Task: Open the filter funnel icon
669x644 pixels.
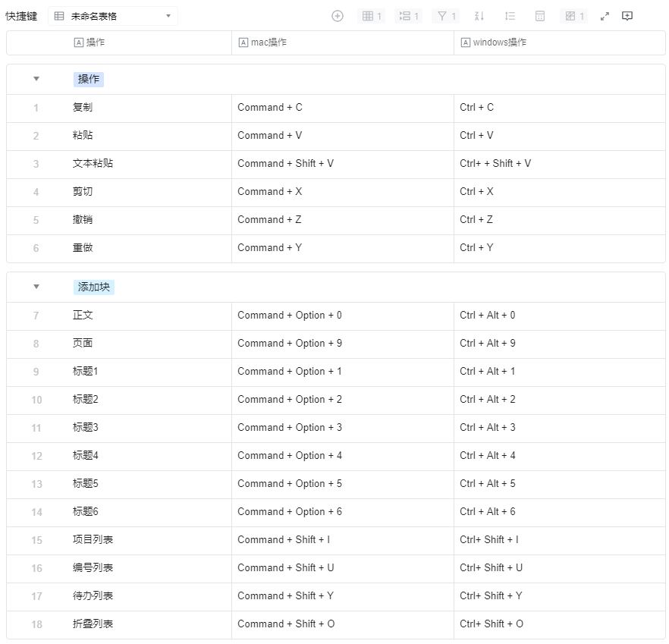Action: point(446,16)
